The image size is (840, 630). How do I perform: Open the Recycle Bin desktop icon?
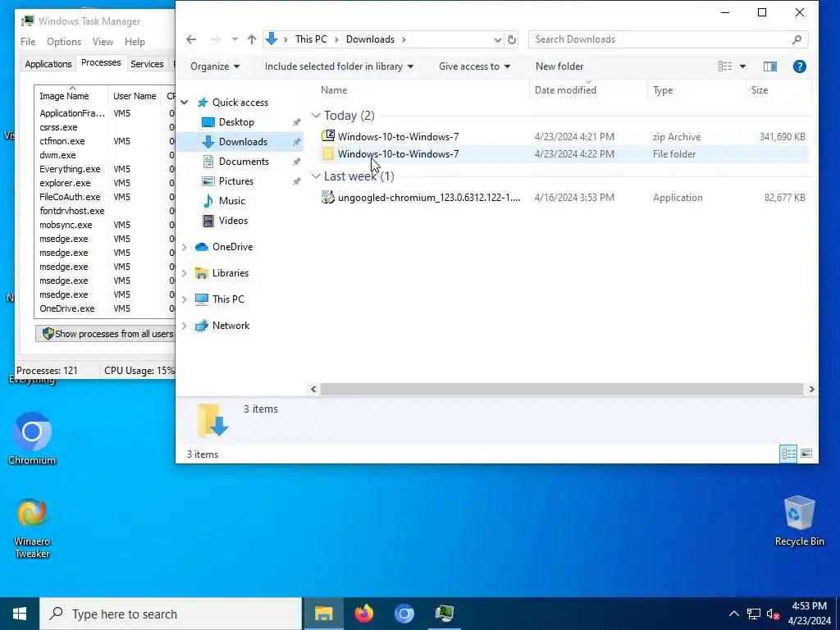pos(799,521)
